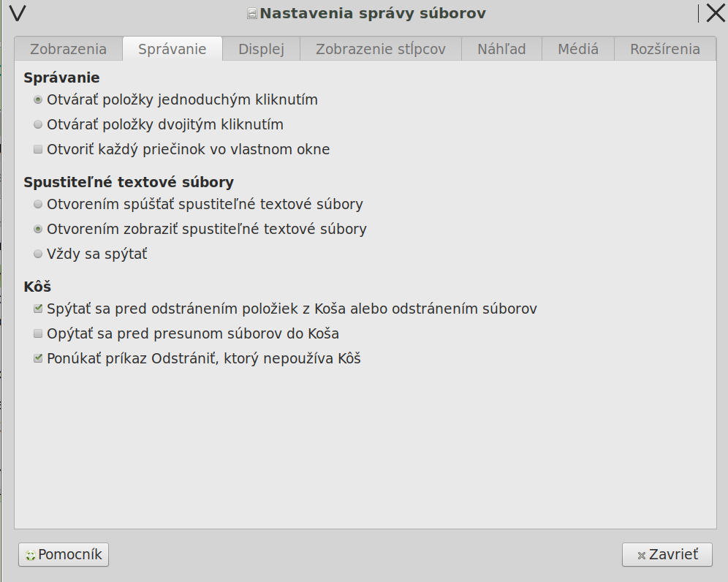This screenshot has height=582, width=728.
Task: Enable opening each folder in own window
Action: (38, 149)
